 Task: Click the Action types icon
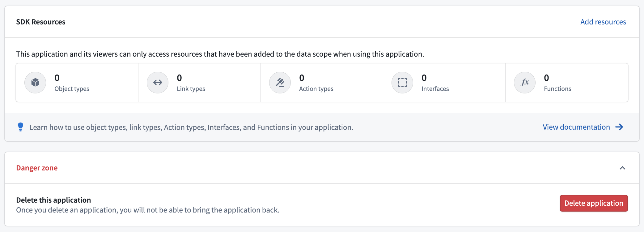pos(280,83)
